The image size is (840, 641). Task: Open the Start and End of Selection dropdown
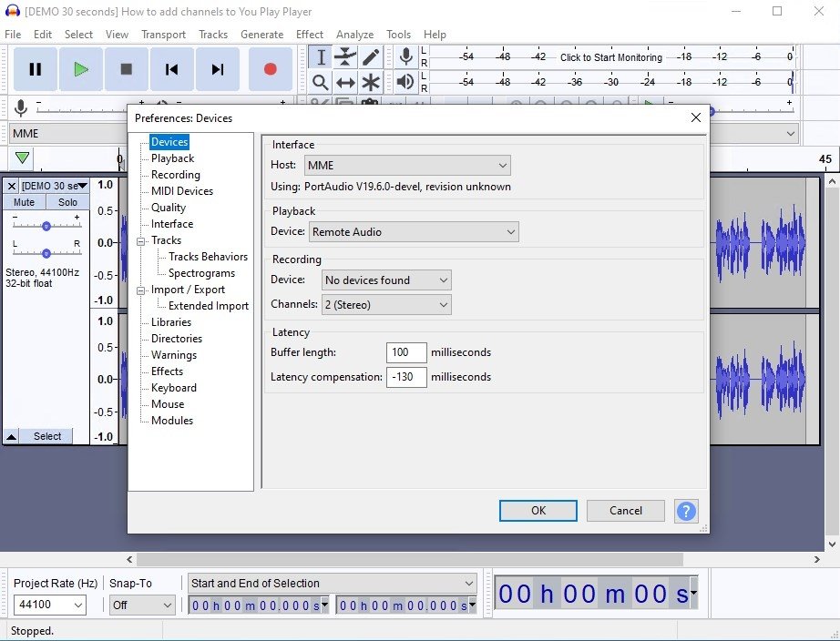(333, 583)
